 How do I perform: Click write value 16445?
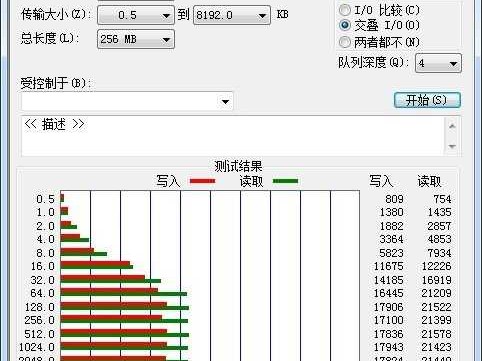pyautogui.click(x=389, y=293)
